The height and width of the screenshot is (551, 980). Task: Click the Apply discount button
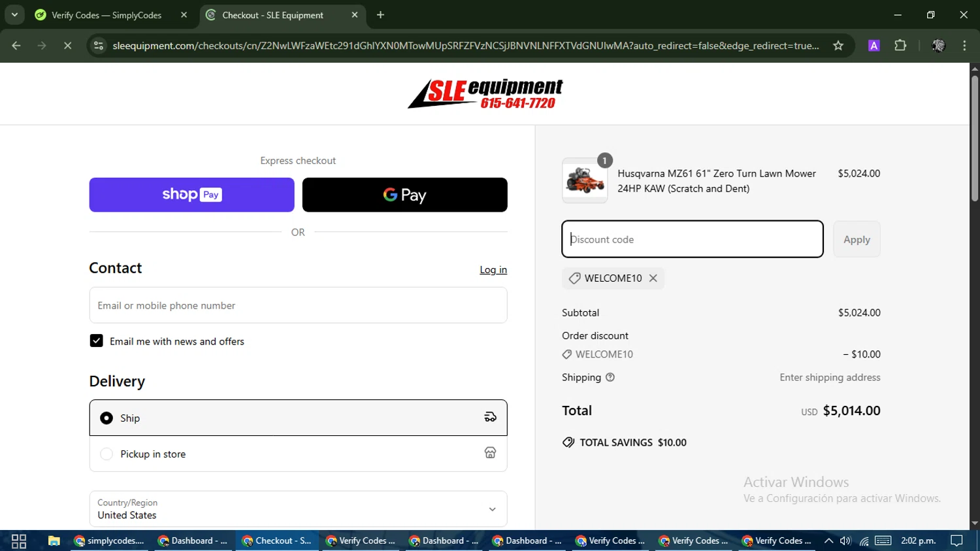coord(857,239)
